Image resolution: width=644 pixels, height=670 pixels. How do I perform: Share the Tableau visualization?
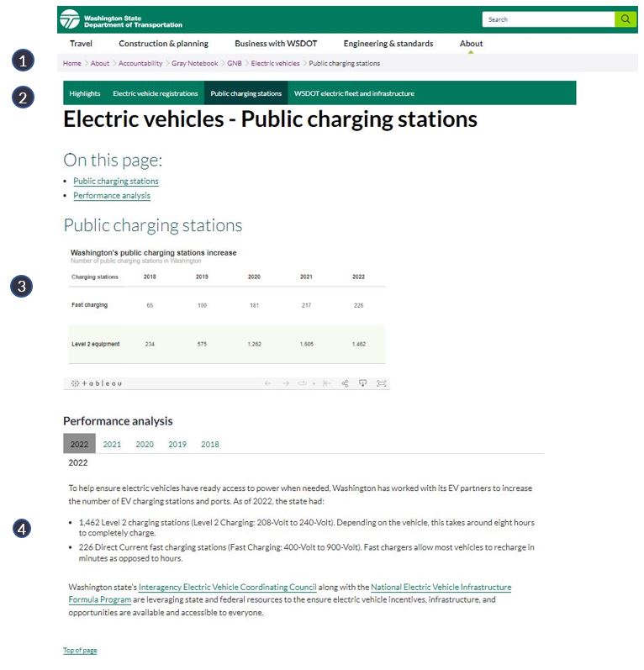coord(345,383)
